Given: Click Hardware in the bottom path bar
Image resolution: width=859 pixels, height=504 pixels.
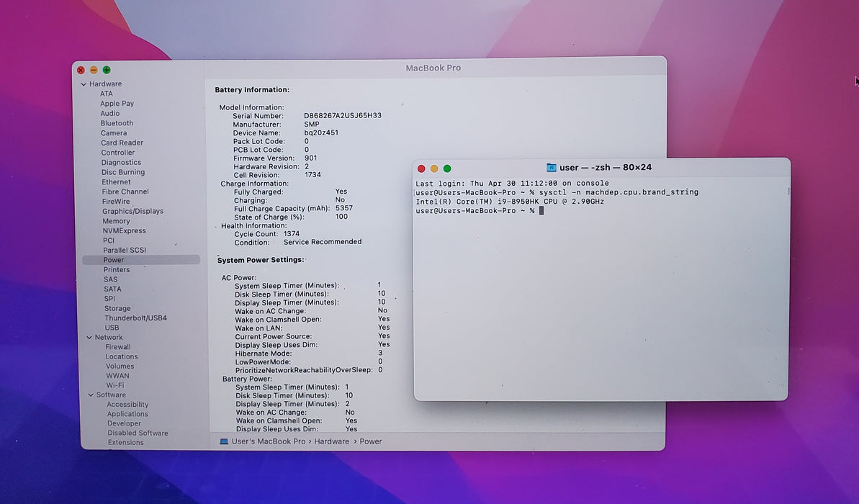Looking at the screenshot, I should 331,441.
